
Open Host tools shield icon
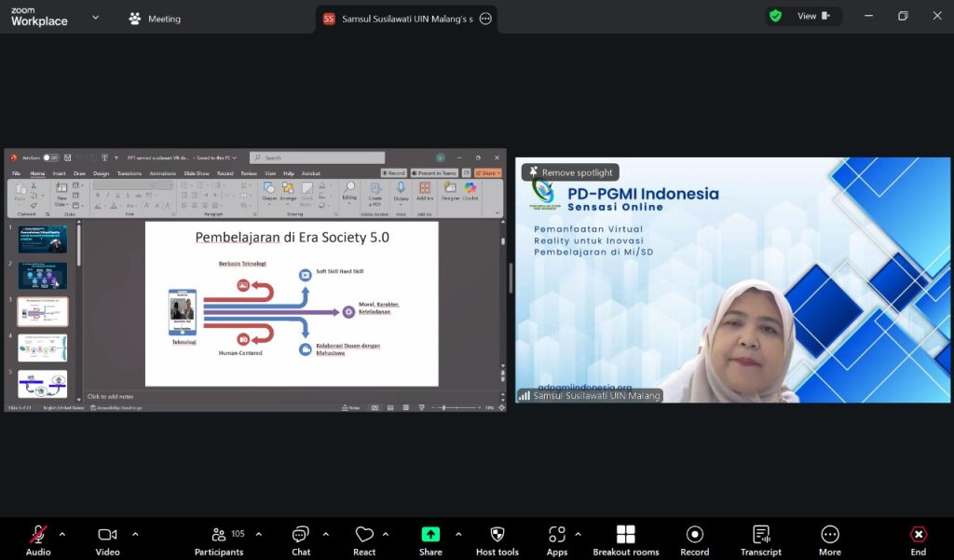pos(497,535)
